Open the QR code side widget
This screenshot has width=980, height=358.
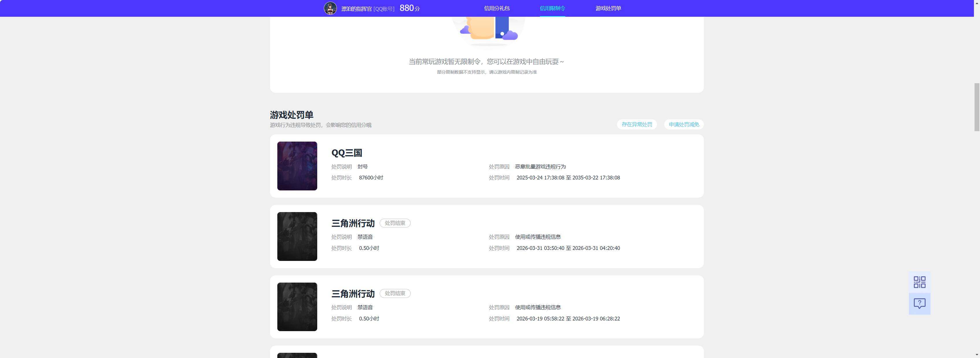[920, 282]
